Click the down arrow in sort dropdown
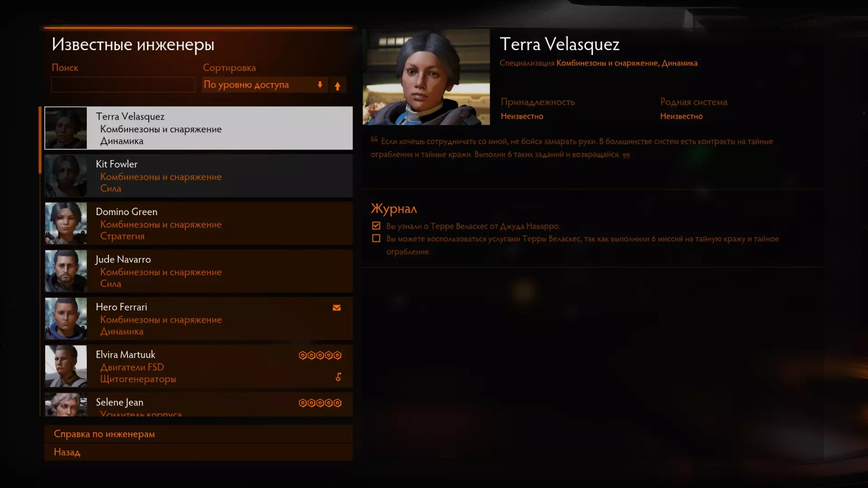The height and width of the screenshot is (488, 868). click(320, 85)
